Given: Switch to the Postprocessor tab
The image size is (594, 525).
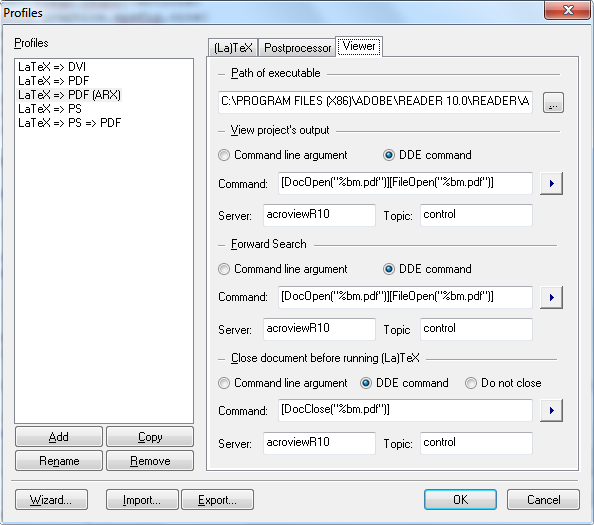Looking at the screenshot, I should point(297,48).
